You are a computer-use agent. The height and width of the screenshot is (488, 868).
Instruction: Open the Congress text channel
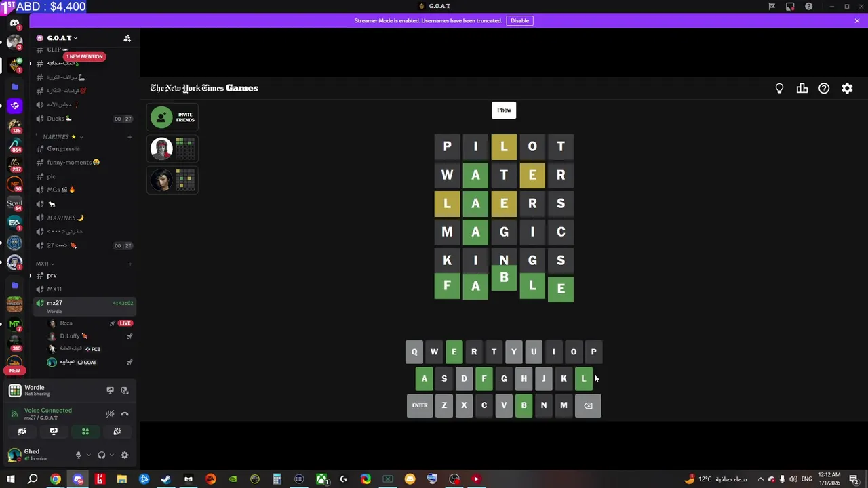84,149
